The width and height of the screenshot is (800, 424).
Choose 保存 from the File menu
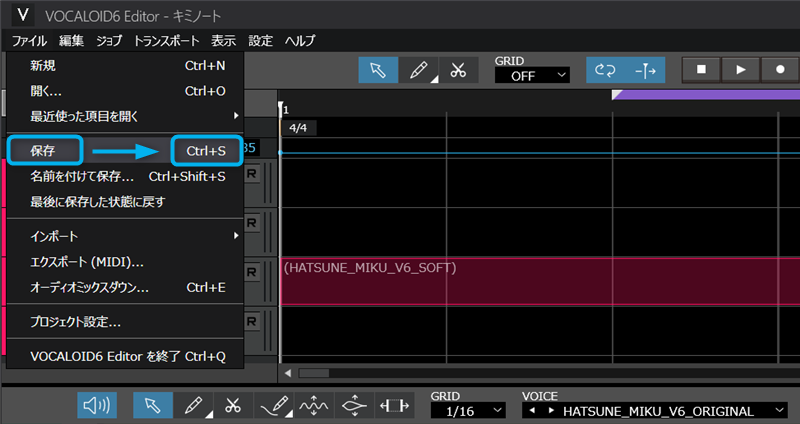(126, 151)
